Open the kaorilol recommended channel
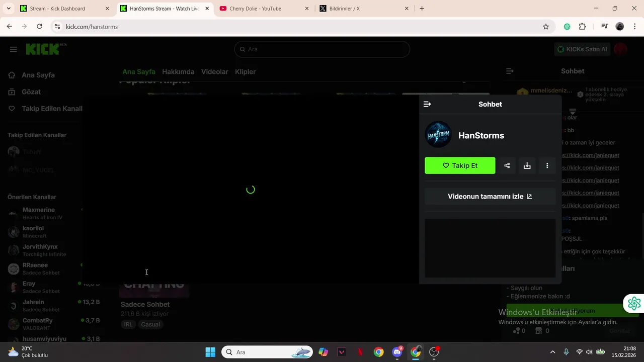 (x=44, y=232)
